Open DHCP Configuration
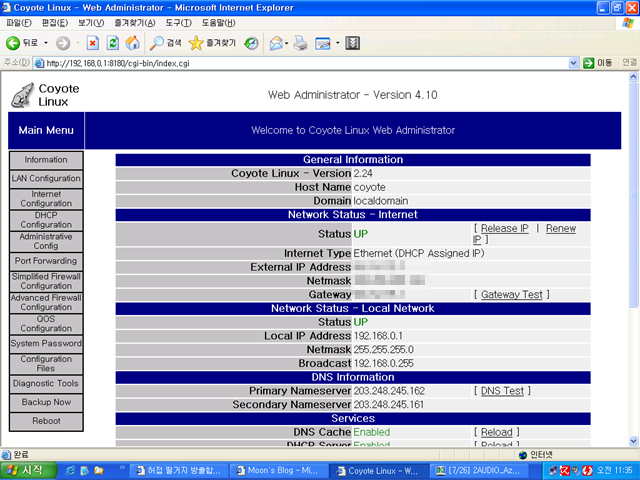This screenshot has height=480, width=640. pyautogui.click(x=46, y=220)
